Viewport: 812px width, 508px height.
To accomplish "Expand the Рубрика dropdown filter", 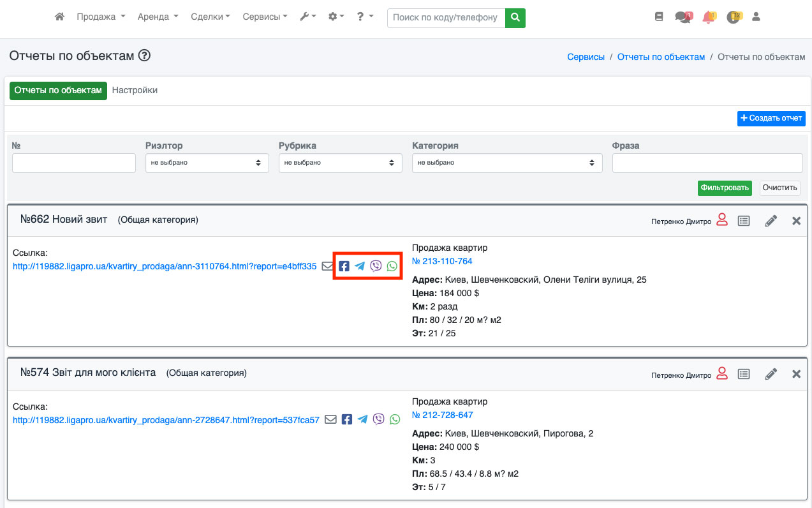I will pos(340,163).
